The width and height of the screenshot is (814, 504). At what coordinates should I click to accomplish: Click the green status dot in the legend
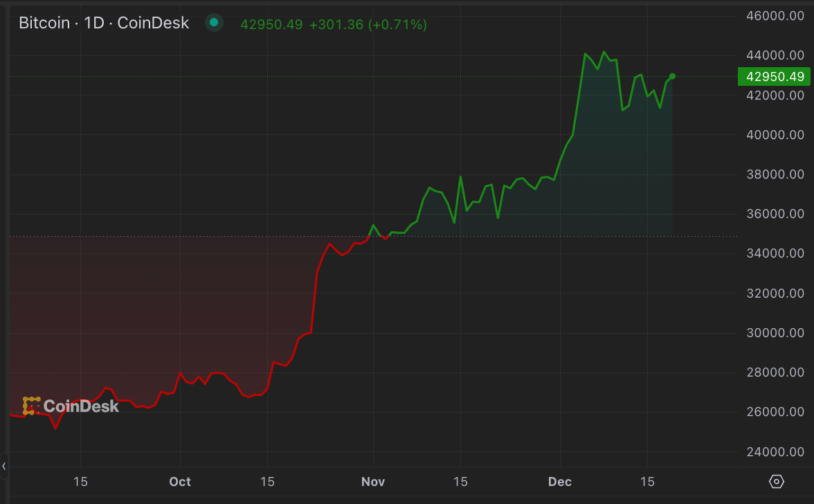(214, 23)
